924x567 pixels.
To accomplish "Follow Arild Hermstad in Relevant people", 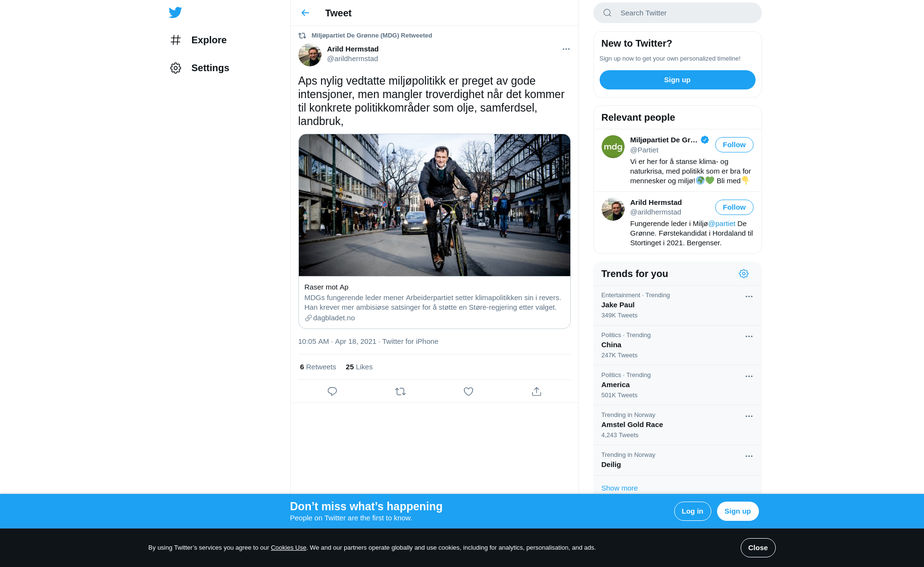I will [x=734, y=207].
